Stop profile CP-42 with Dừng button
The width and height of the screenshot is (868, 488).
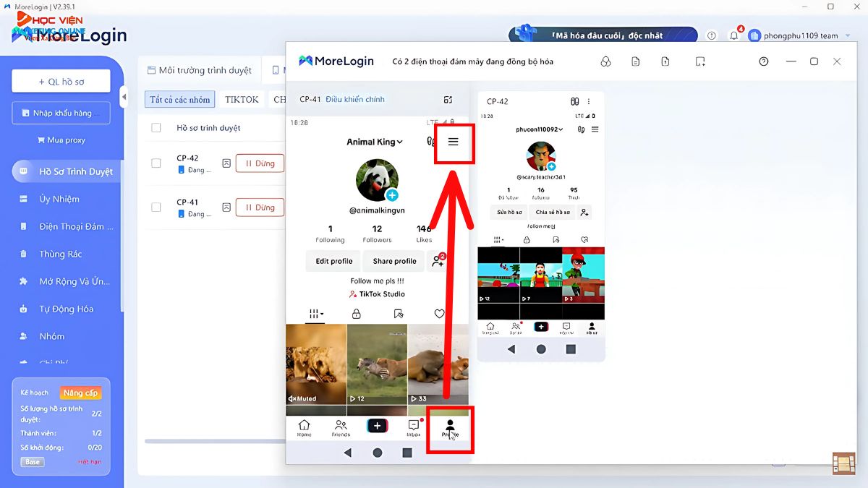[260, 163]
